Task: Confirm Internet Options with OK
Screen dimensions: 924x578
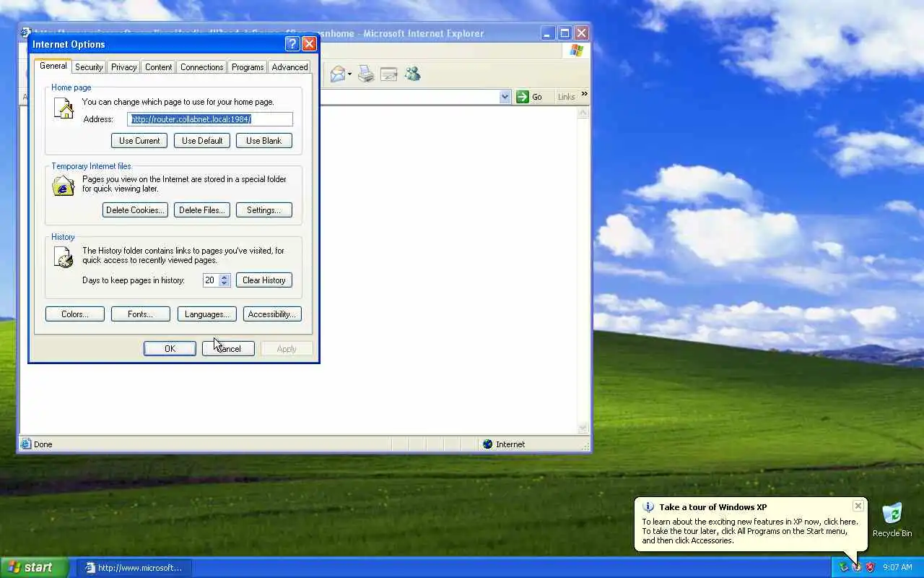Action: 170,349
